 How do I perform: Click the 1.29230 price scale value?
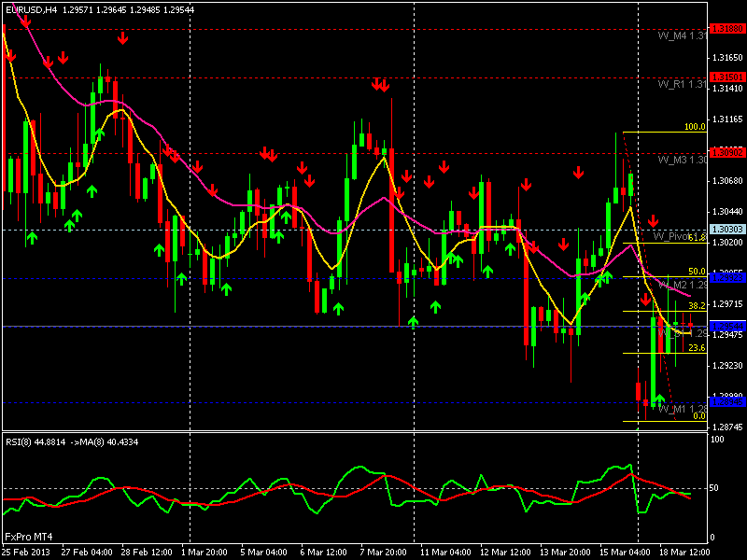click(x=727, y=366)
